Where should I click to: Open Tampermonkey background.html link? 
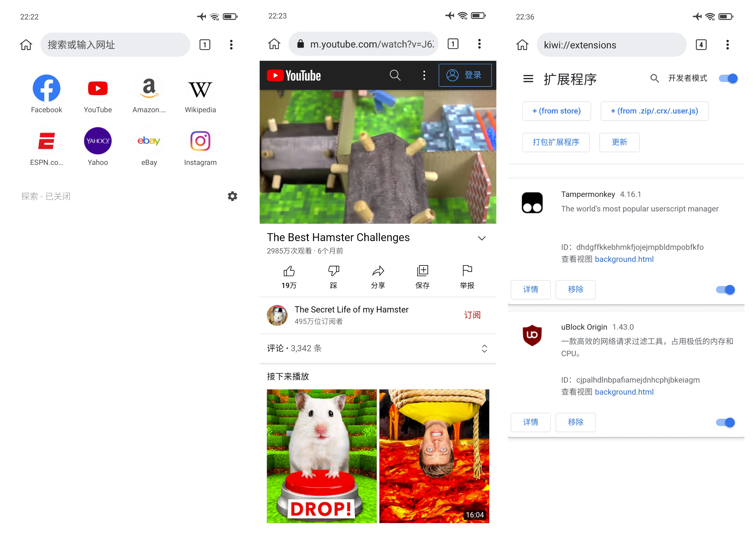coord(624,259)
